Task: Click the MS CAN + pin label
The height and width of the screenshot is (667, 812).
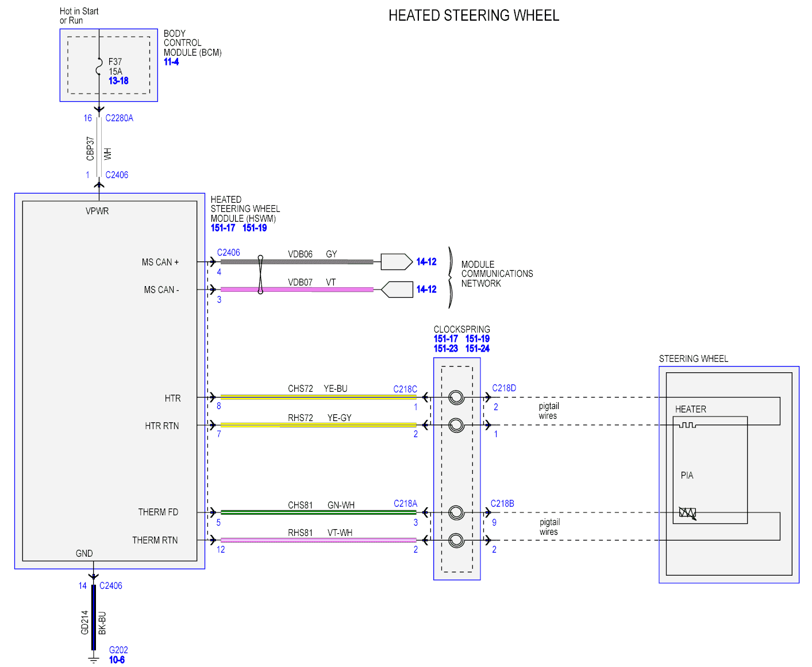Action: [160, 263]
